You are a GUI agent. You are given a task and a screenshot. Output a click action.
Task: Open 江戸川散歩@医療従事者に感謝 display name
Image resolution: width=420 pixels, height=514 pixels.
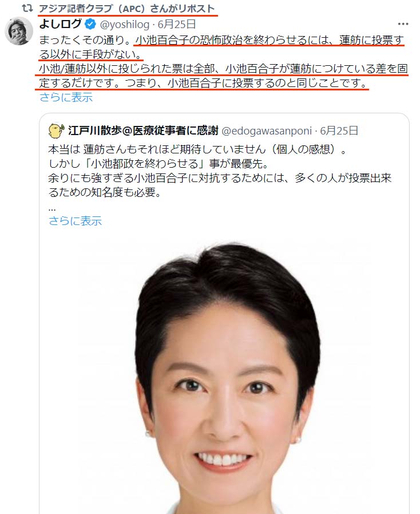[143, 131]
